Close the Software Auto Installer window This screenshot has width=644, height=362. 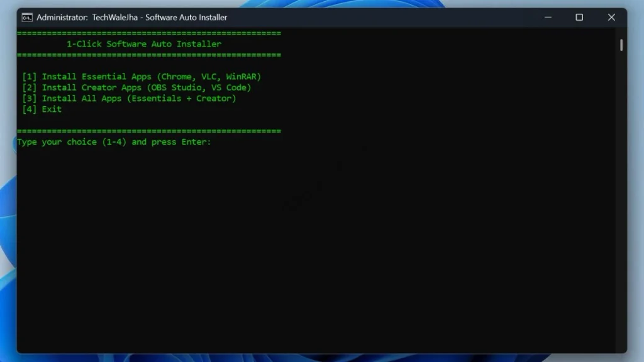[611, 17]
